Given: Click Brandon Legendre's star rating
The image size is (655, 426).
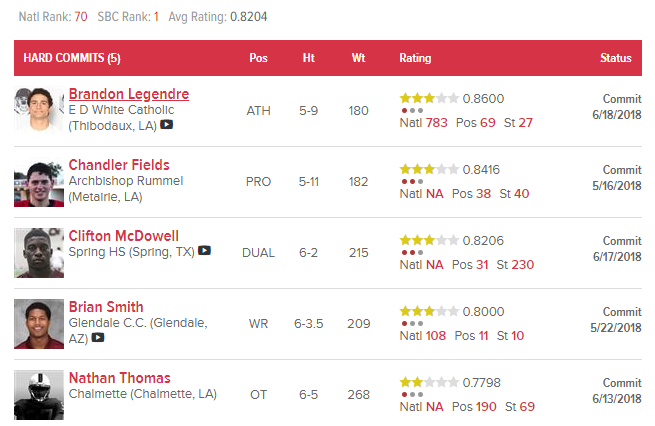Looking at the screenshot, I should click(x=429, y=98).
